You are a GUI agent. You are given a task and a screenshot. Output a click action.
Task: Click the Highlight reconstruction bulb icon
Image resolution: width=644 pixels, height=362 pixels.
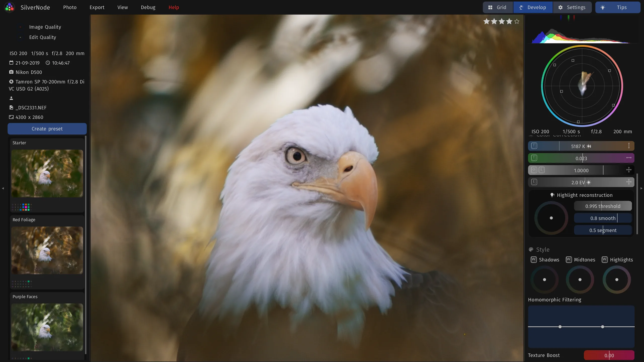(552, 195)
